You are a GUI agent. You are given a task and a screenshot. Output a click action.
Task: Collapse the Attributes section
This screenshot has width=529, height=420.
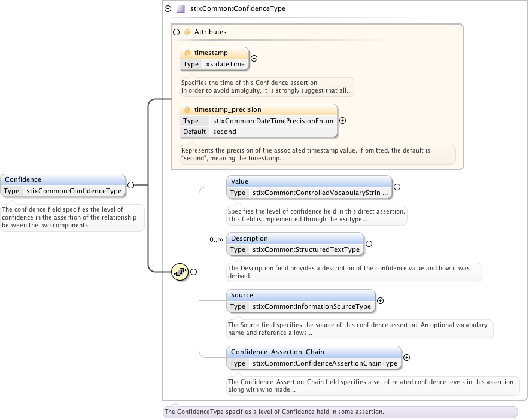click(176, 32)
